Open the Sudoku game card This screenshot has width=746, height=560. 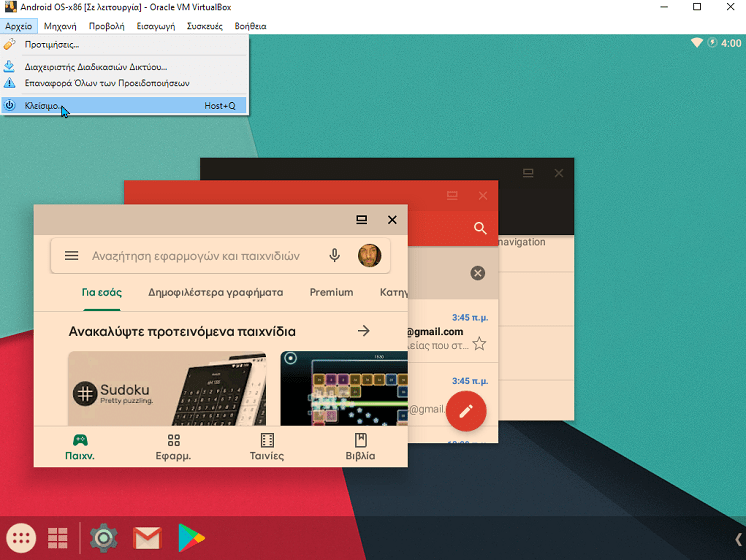coord(167,388)
